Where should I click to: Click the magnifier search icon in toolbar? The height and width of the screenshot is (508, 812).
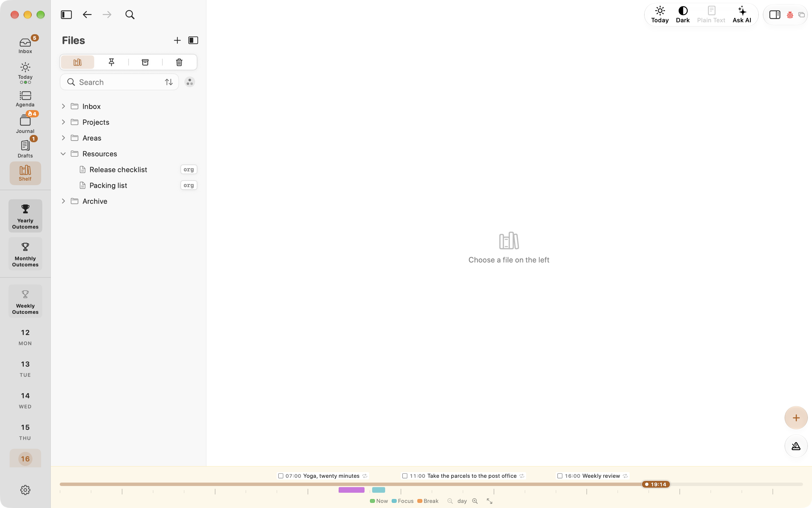click(130, 15)
